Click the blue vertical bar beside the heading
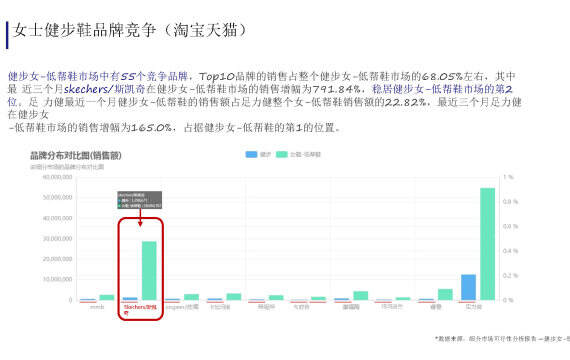570x360 pixels. point(7,35)
